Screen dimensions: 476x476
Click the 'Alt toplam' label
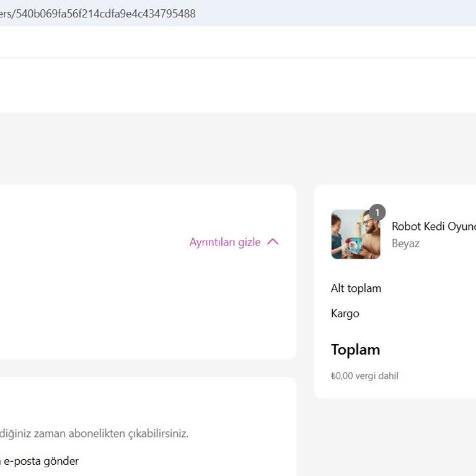pos(356,288)
